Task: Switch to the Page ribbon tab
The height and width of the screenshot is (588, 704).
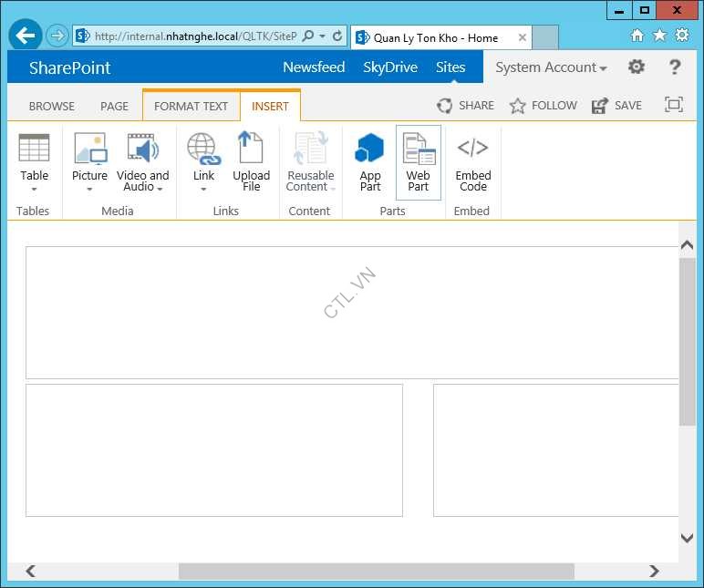Action: tap(114, 106)
